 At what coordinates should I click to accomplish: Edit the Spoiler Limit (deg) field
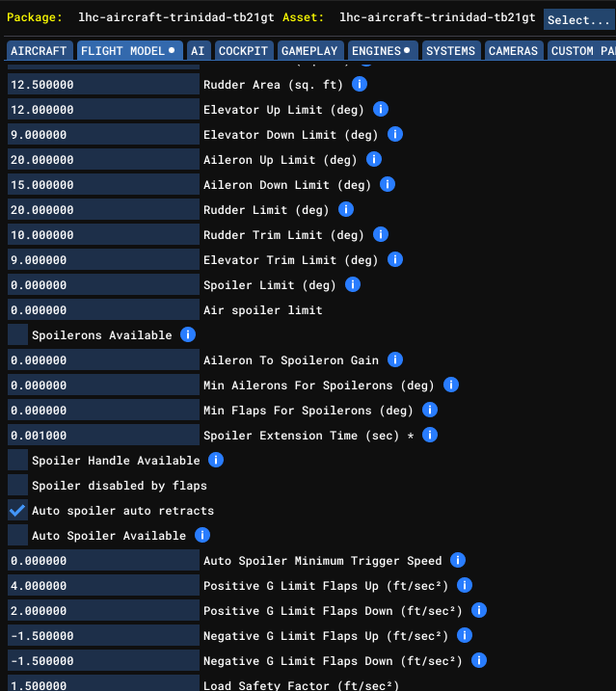point(103,285)
